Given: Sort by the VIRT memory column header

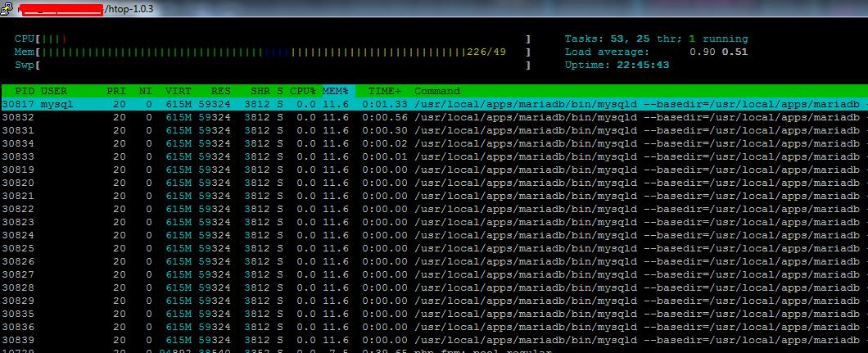Looking at the screenshot, I should tap(179, 91).
